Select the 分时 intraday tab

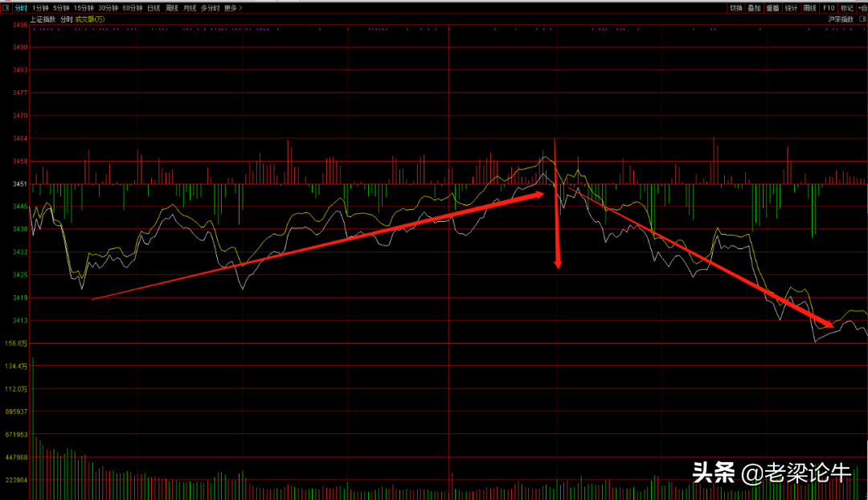point(20,8)
